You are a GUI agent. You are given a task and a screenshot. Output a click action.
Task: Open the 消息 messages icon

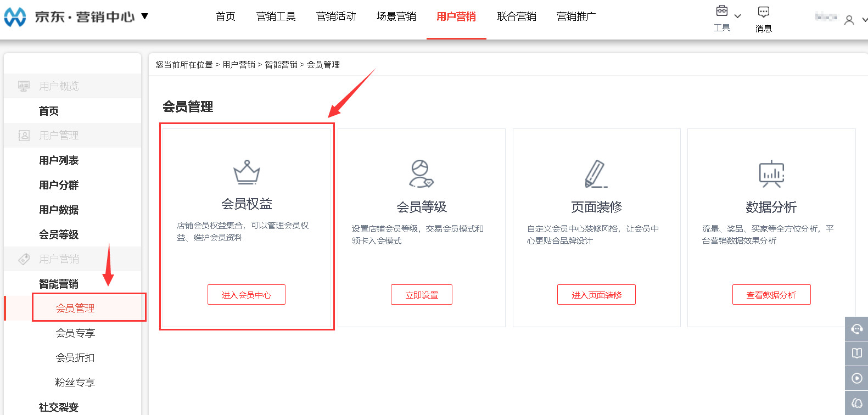(763, 12)
